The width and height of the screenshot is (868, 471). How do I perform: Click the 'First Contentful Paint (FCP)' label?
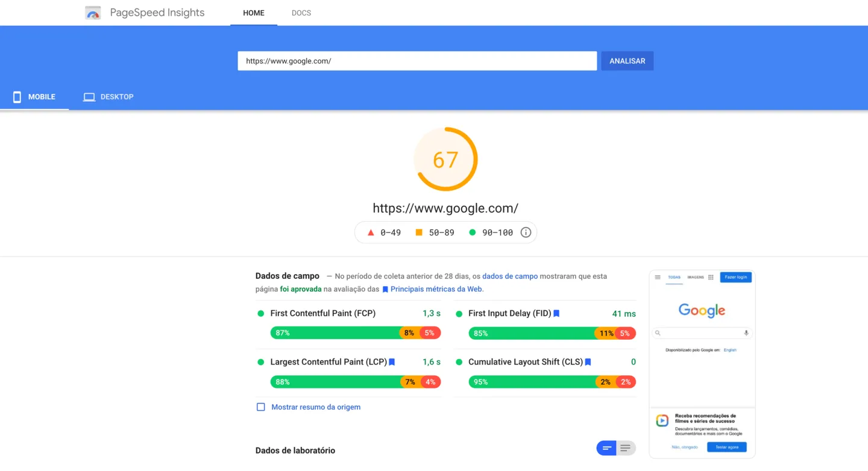(323, 313)
